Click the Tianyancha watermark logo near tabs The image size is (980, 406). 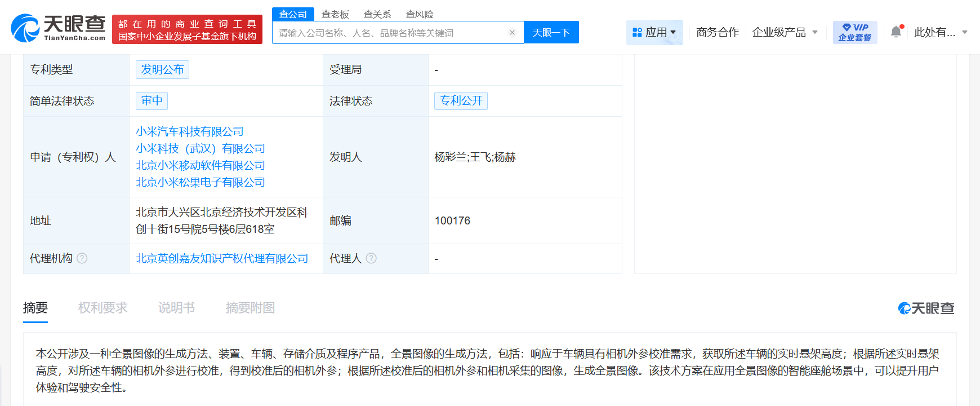point(926,308)
